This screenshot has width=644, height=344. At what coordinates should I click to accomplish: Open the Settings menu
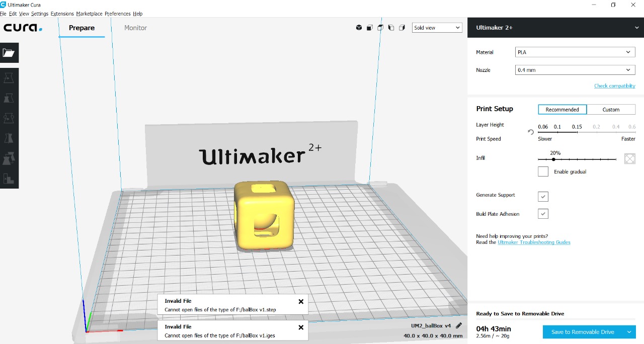click(40, 14)
